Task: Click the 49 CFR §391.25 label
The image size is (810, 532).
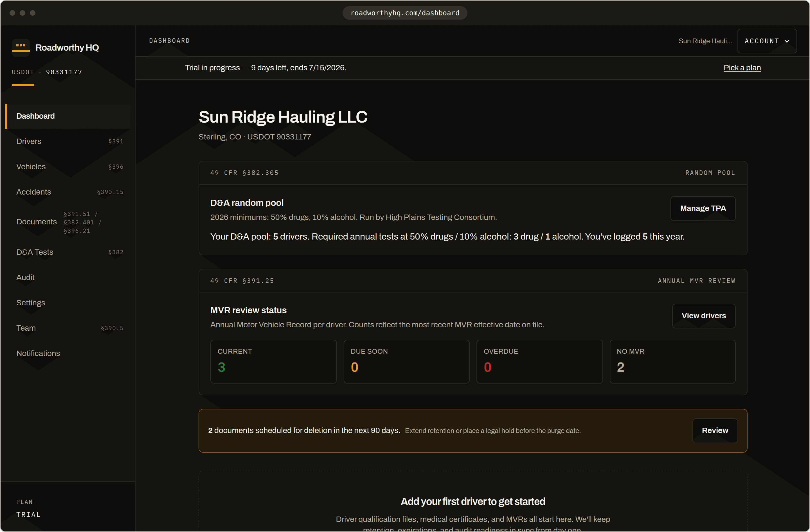Action: coord(242,281)
